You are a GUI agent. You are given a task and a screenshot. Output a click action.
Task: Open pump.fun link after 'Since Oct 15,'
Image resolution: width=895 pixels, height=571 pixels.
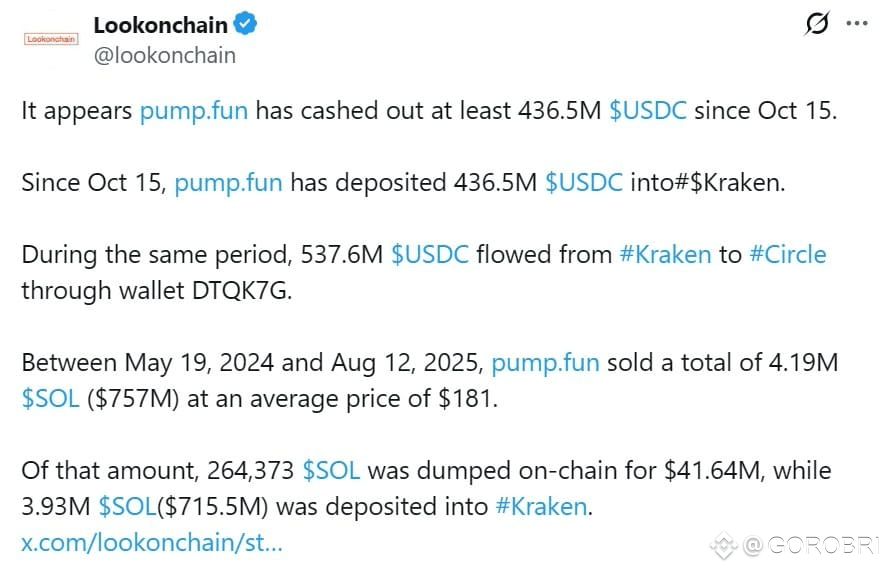[228, 183]
